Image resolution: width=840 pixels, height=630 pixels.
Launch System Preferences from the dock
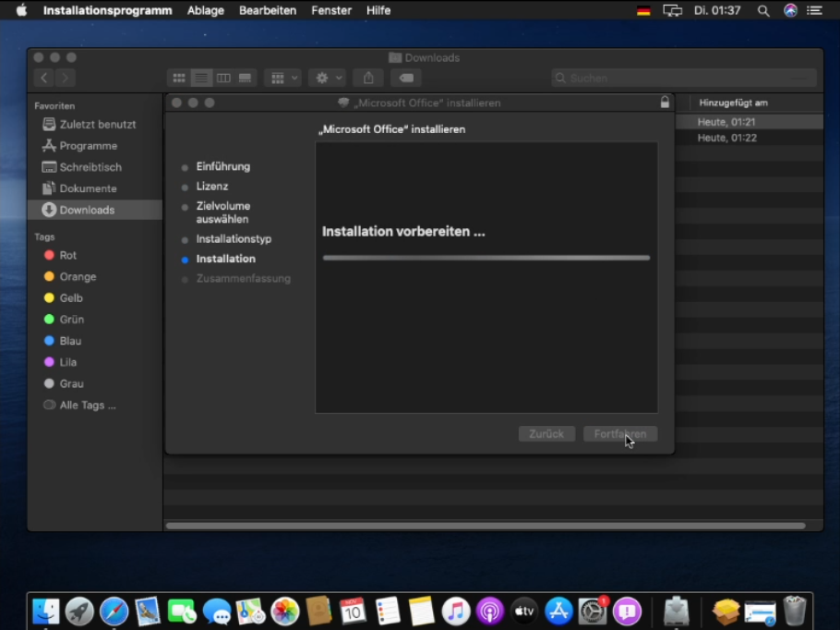point(593,611)
